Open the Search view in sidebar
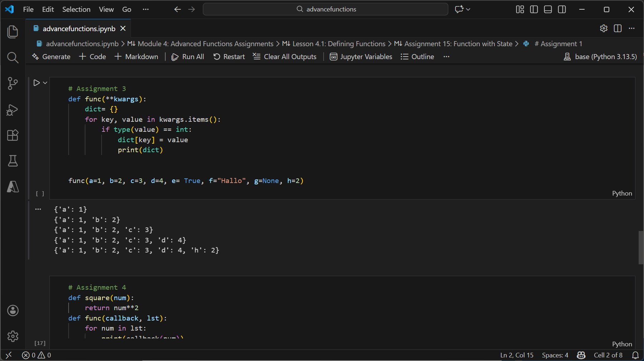644x361 pixels. 13,58
